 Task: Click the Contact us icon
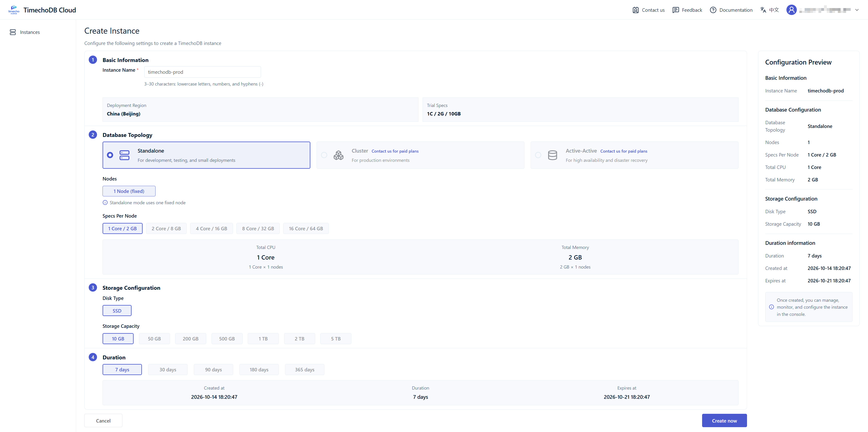636,10
